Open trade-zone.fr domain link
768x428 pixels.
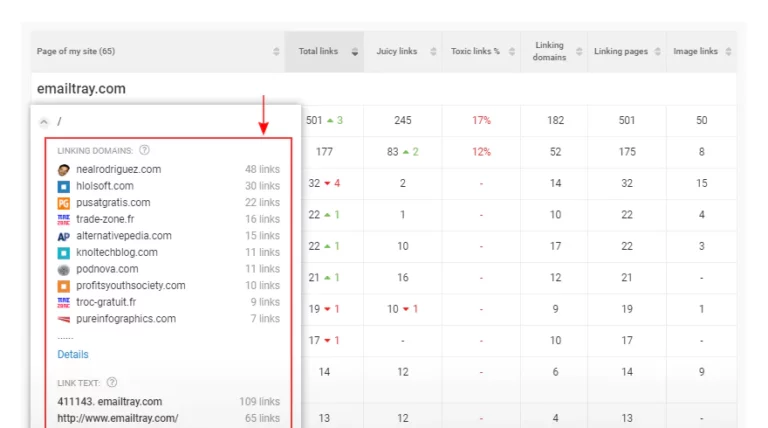105,219
